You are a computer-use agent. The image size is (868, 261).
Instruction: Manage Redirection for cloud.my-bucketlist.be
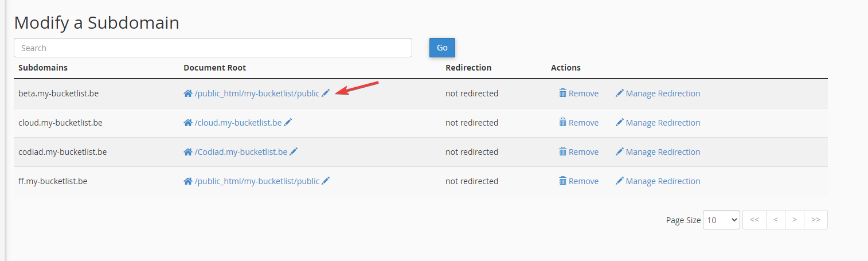[x=658, y=123]
